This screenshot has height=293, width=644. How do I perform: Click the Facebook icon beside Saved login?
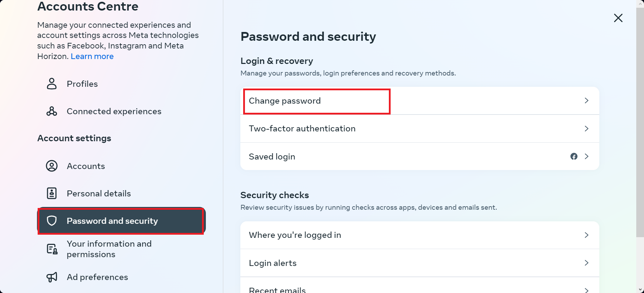click(574, 156)
